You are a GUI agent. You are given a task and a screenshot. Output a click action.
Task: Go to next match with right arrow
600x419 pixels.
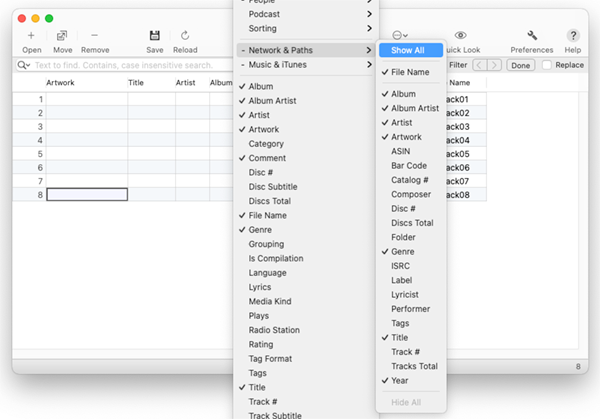[x=494, y=65]
